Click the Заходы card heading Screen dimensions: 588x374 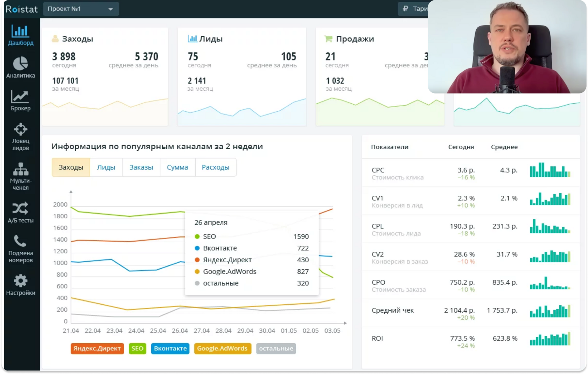(77, 39)
